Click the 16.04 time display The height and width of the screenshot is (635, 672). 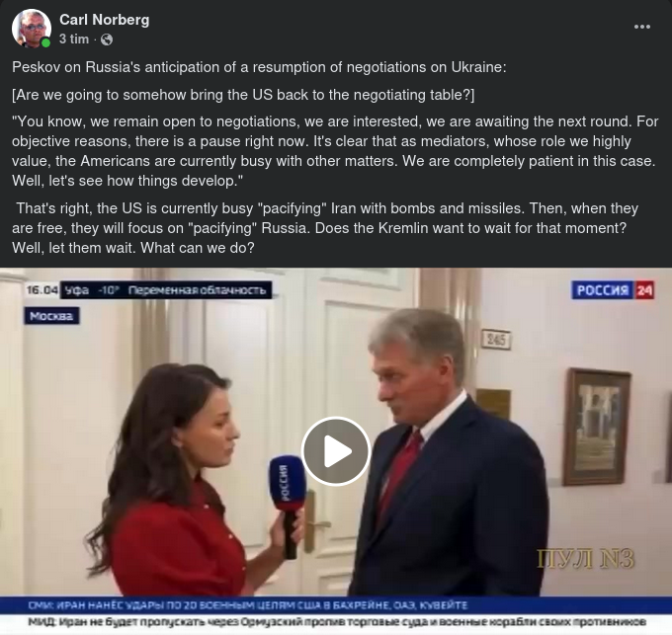coord(42,290)
